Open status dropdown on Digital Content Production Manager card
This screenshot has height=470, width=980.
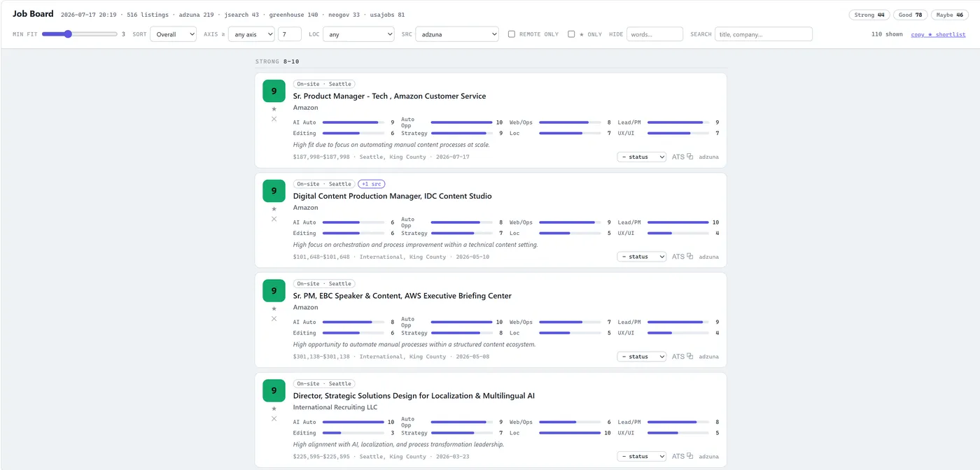[x=642, y=257]
